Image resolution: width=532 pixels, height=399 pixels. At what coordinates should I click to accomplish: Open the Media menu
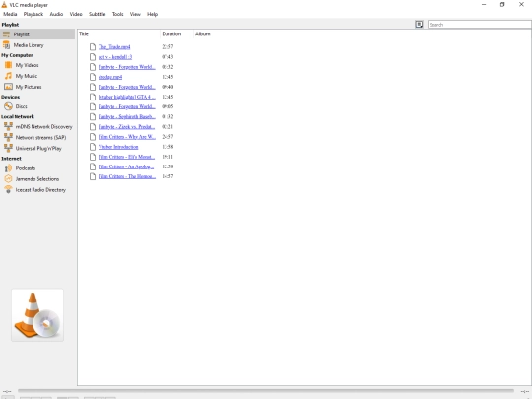10,14
